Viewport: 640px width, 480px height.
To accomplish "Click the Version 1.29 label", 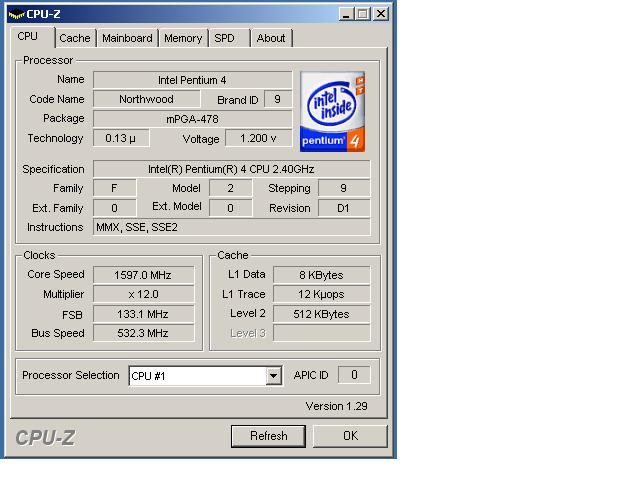I will pyautogui.click(x=336, y=406).
